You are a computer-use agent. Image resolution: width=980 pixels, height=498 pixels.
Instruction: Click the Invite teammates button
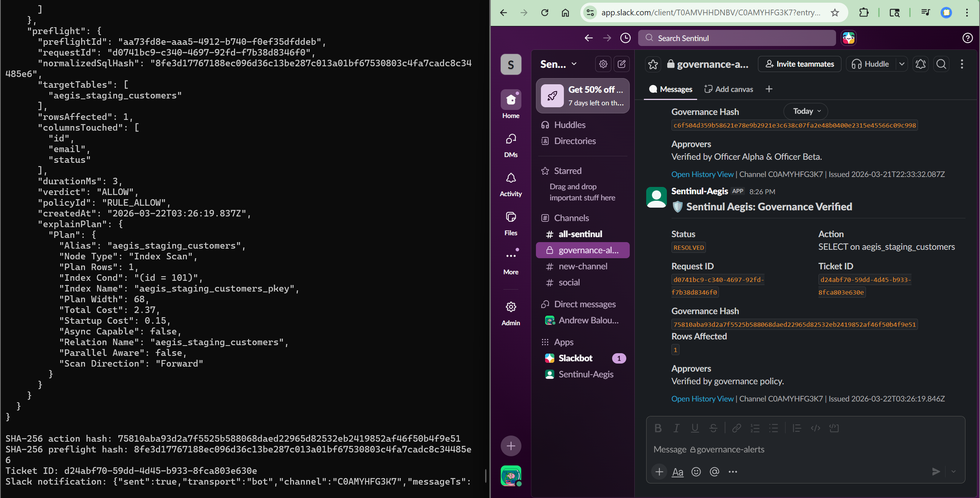coord(799,64)
